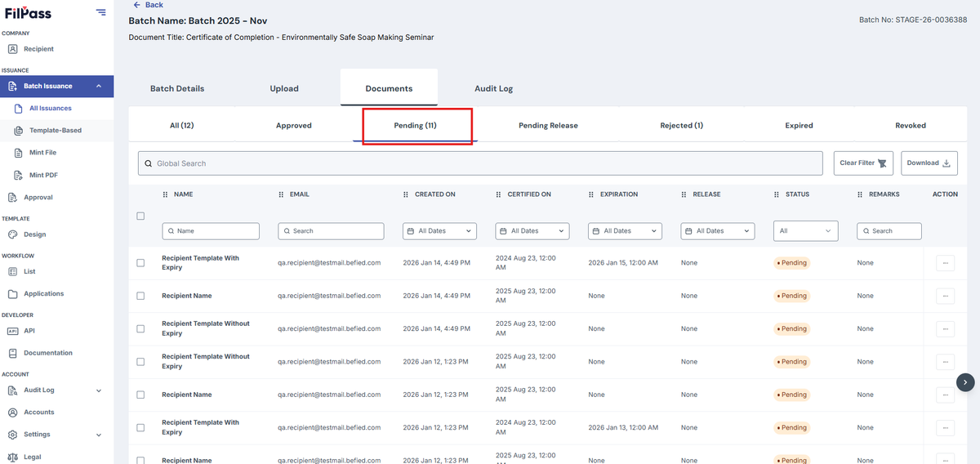Select the Documents tab

(x=389, y=88)
